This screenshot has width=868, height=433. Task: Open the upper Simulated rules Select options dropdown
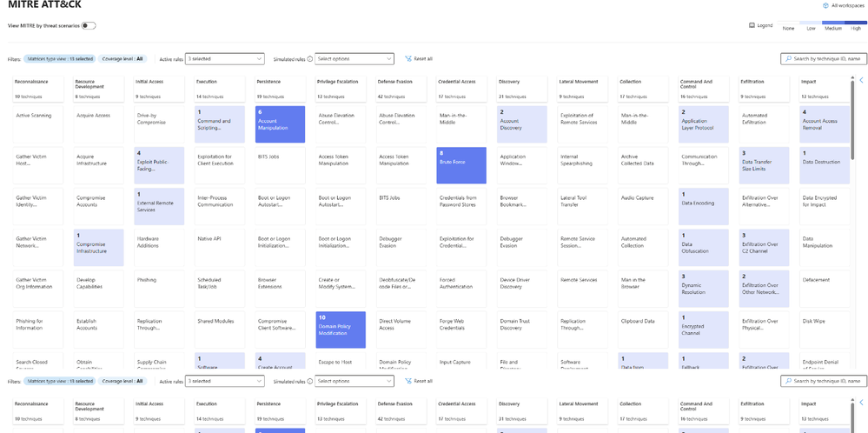click(354, 59)
